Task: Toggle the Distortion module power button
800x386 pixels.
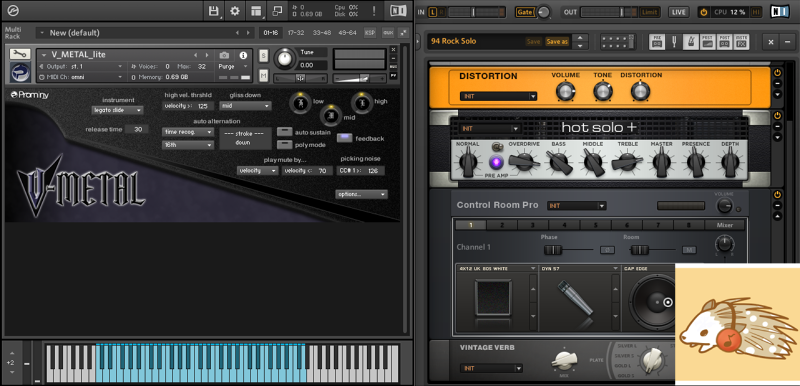Action: point(778,73)
